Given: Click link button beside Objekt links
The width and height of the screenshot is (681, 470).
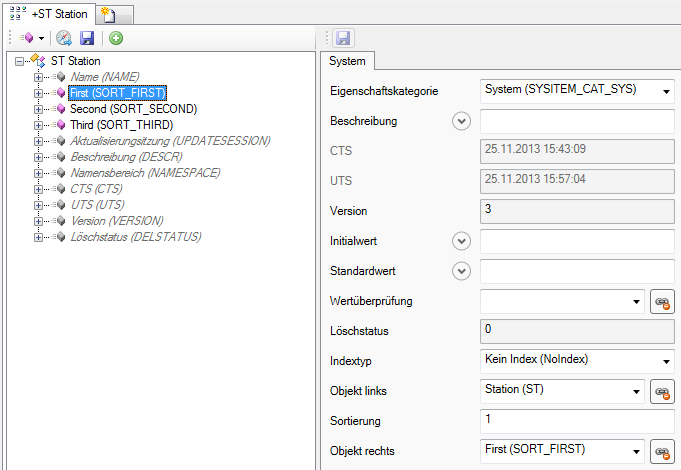Looking at the screenshot, I should click(661, 391).
